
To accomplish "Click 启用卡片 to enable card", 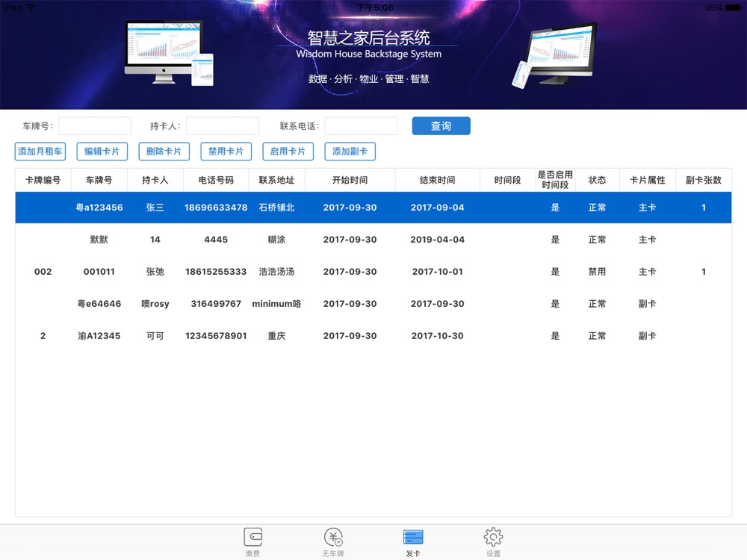I will coord(288,152).
